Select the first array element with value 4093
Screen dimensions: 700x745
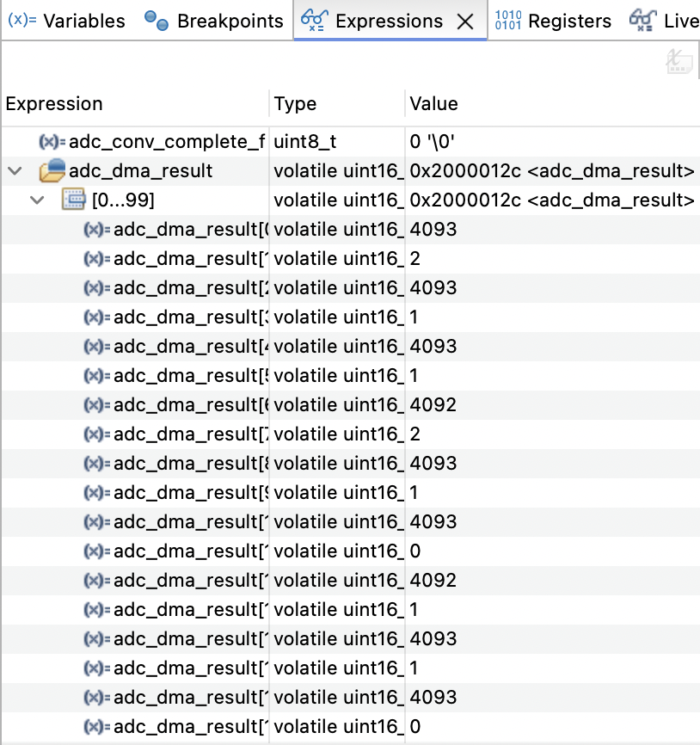190,230
